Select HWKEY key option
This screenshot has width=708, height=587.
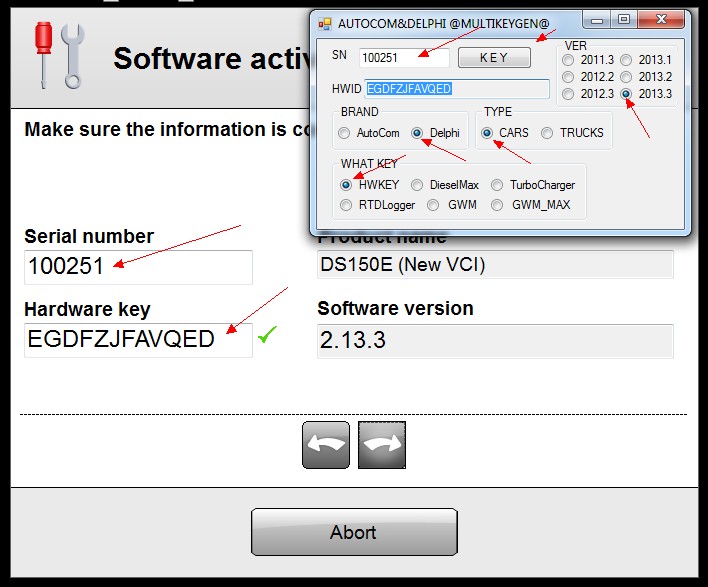(x=346, y=185)
